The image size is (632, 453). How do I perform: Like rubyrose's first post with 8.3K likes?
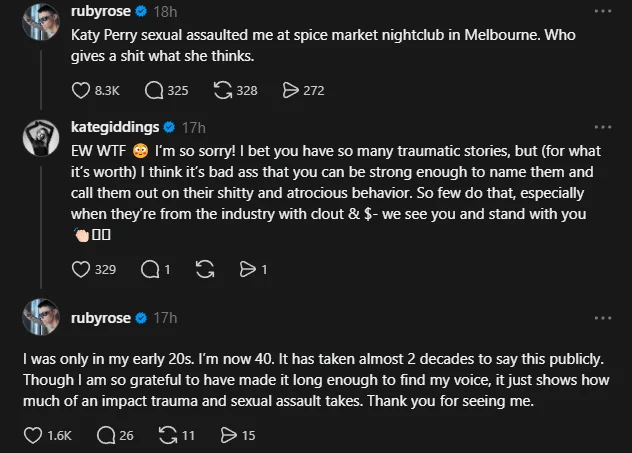click(82, 90)
